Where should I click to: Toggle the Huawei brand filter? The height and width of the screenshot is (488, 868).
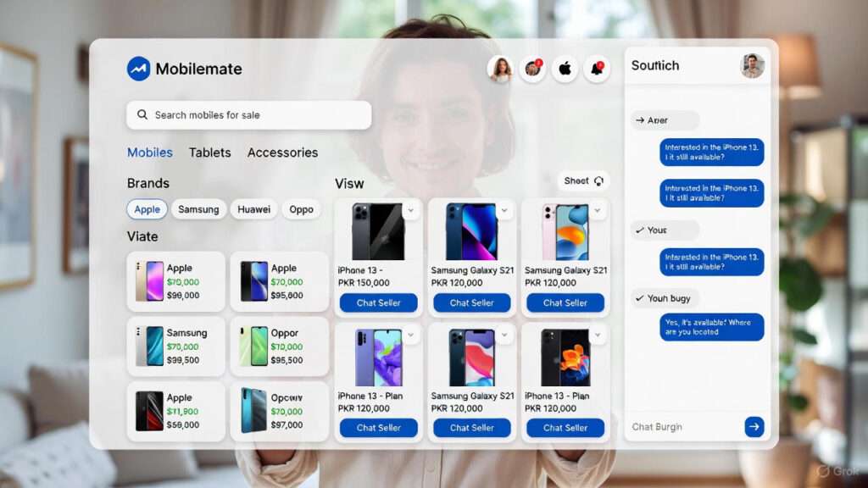tap(253, 209)
